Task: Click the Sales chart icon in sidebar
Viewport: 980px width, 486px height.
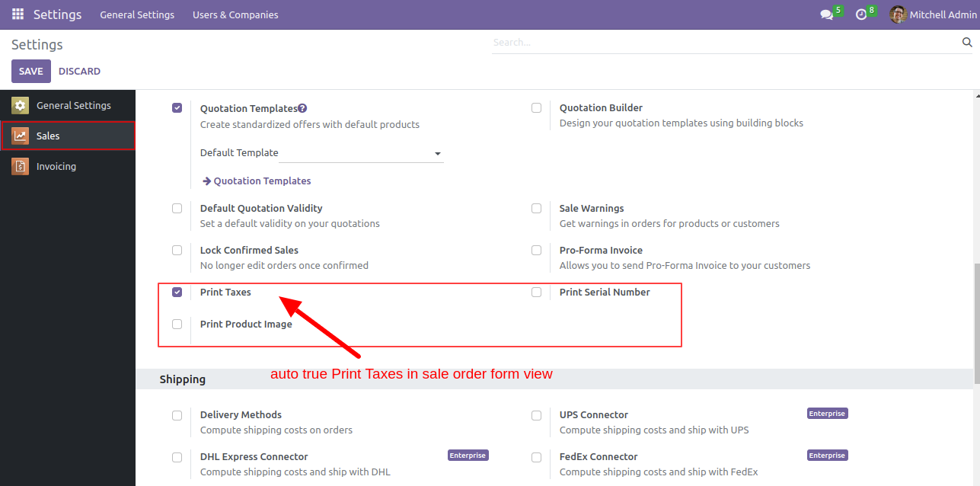Action: [x=21, y=136]
